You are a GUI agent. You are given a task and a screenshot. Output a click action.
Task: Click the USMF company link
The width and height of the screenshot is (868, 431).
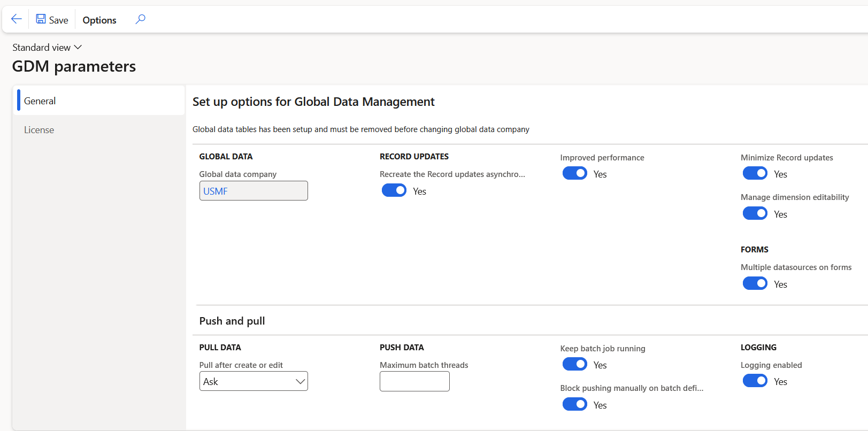click(x=216, y=191)
